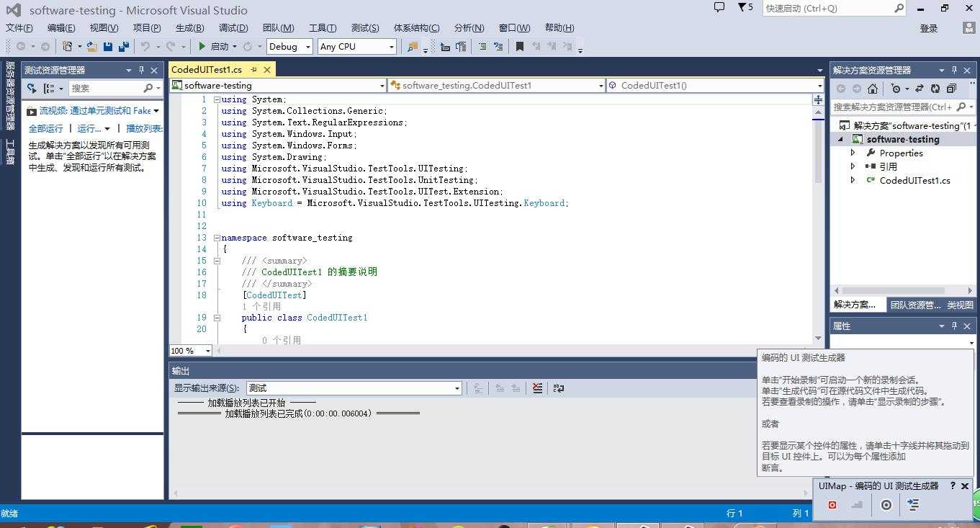Image resolution: width=980 pixels, height=528 pixels.
Task: Expand CodedUITest1.cs node in Solution Explorer
Action: 853,180
